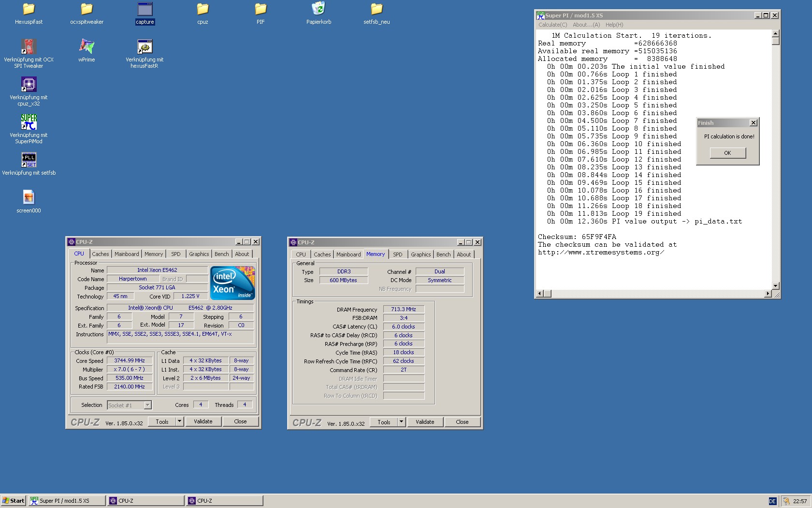The height and width of the screenshot is (508, 812).
Task: Open the Papierkorb recycle bin icon
Action: (319, 9)
